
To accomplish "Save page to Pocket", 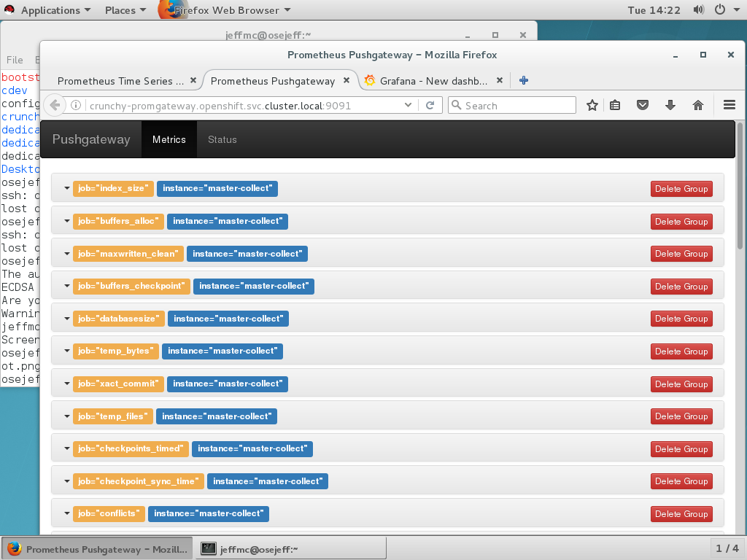I will click(643, 105).
